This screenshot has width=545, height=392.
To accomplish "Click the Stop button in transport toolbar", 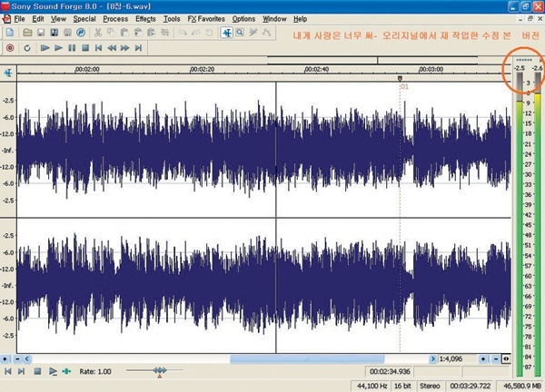I will (84, 47).
